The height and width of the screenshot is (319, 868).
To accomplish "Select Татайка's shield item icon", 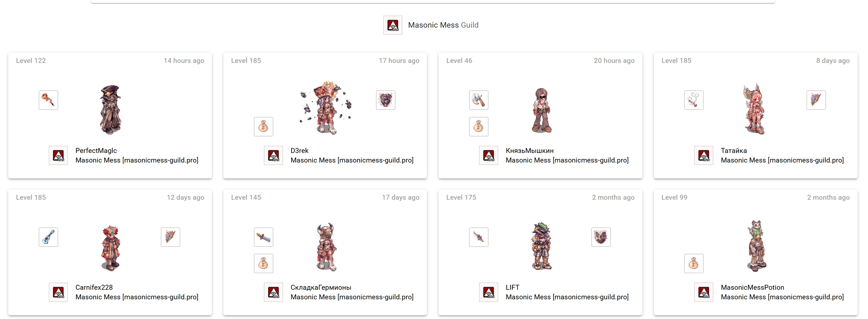I will click(x=816, y=100).
